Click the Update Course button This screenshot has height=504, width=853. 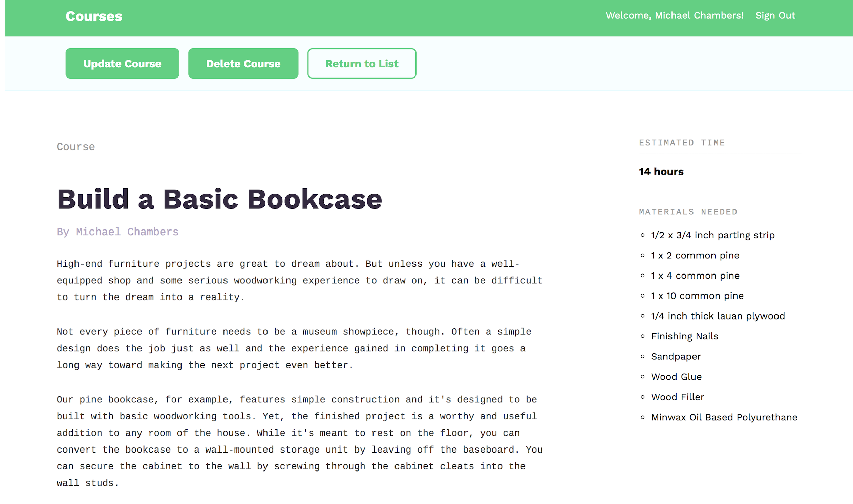(122, 64)
